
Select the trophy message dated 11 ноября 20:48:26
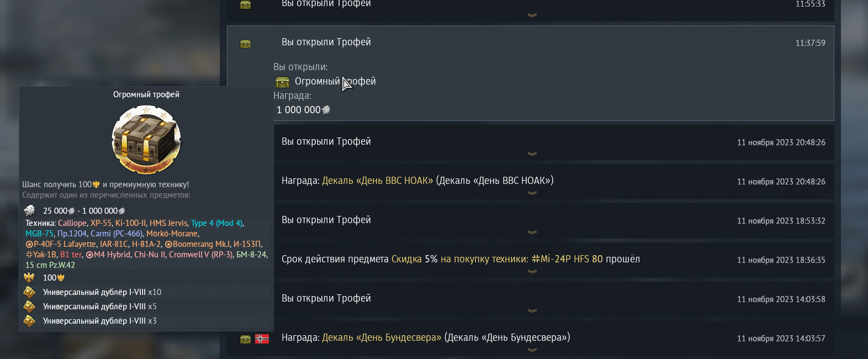point(497,142)
